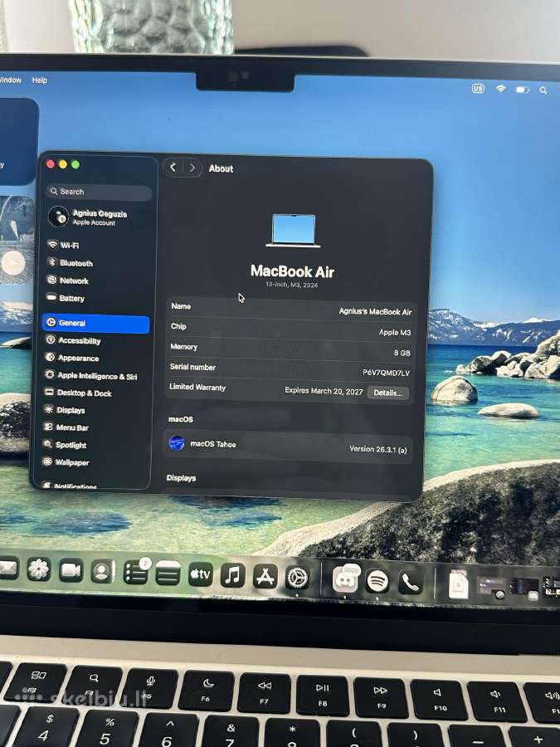Launch Apple TV from the Dock
Image resolution: width=560 pixels, height=747 pixels.
(201, 574)
